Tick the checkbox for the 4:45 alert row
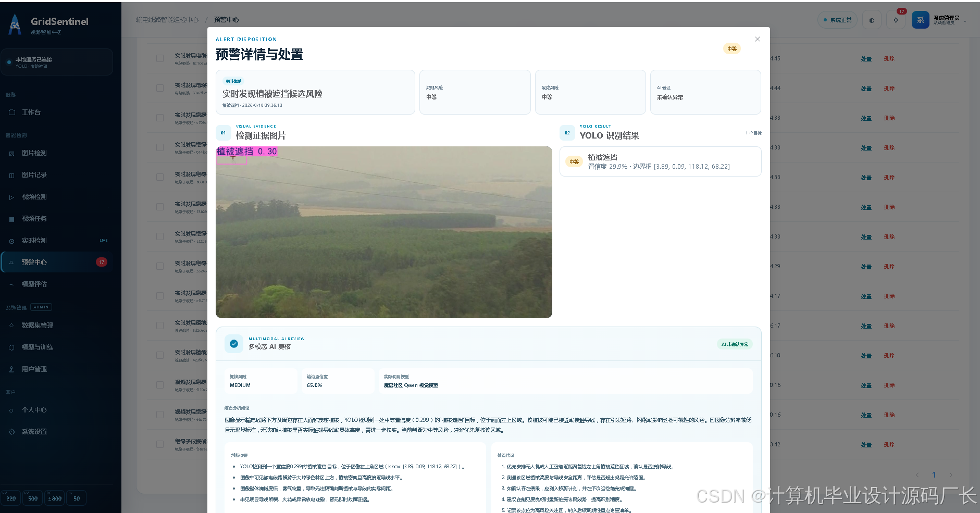Image resolution: width=980 pixels, height=513 pixels. point(160,58)
